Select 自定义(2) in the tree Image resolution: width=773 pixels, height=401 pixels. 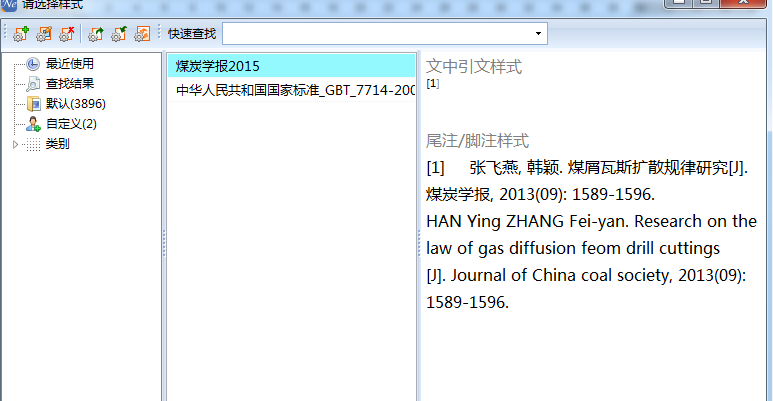(71, 123)
